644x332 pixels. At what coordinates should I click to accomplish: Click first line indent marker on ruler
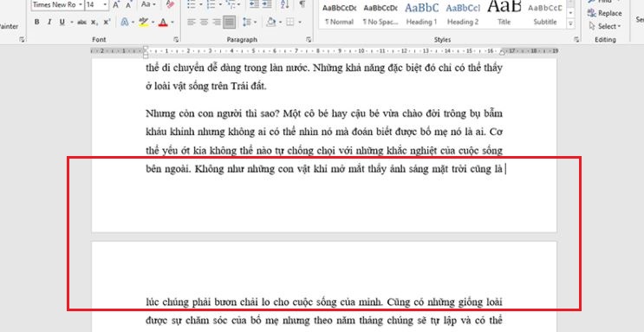146,48
